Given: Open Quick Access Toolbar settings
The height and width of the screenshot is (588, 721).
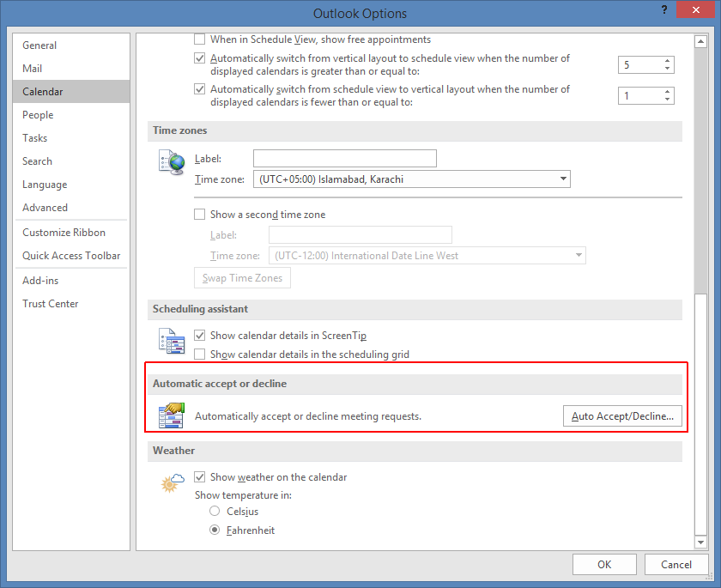Looking at the screenshot, I should pos(71,255).
